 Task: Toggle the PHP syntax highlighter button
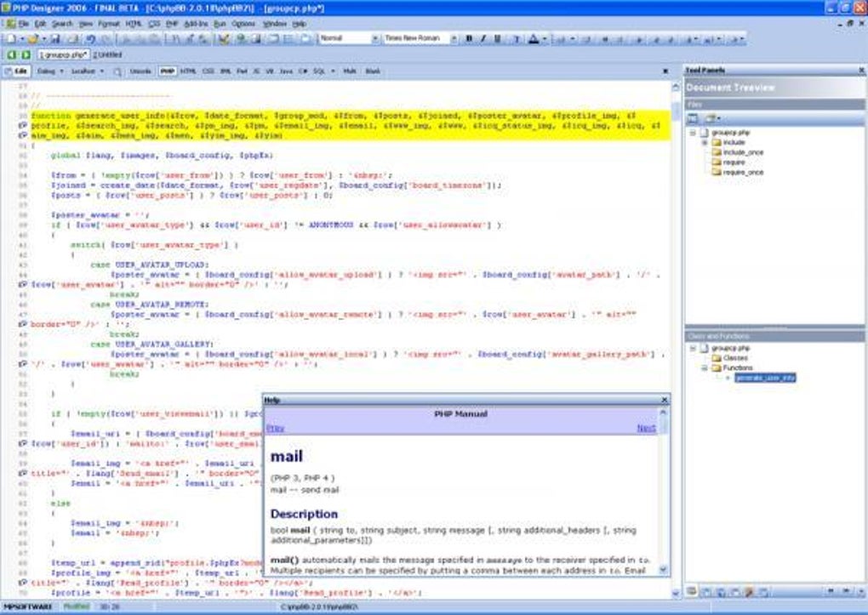[168, 71]
